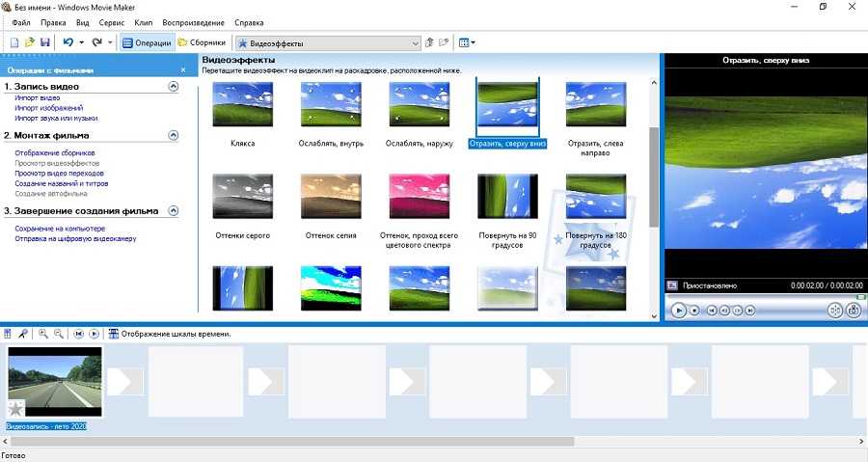868x462 pixels.
Task: Click the Undo arrow in the toolbar
Action: 68,42
